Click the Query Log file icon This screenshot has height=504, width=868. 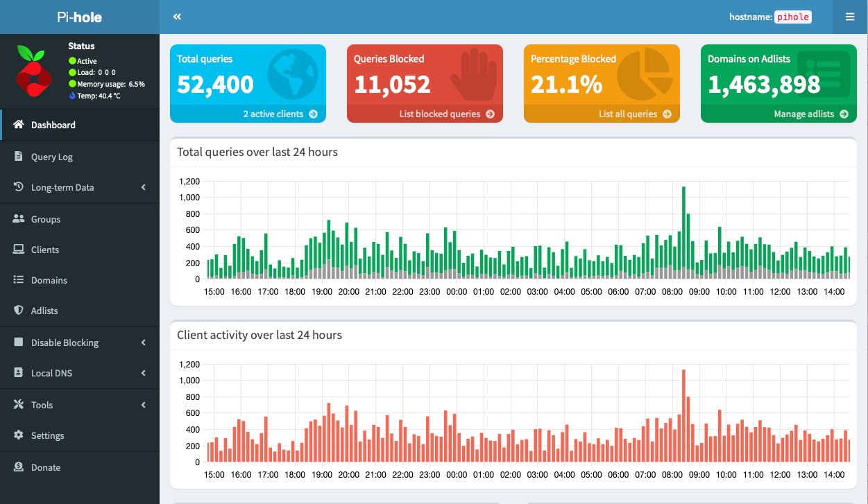coord(19,157)
